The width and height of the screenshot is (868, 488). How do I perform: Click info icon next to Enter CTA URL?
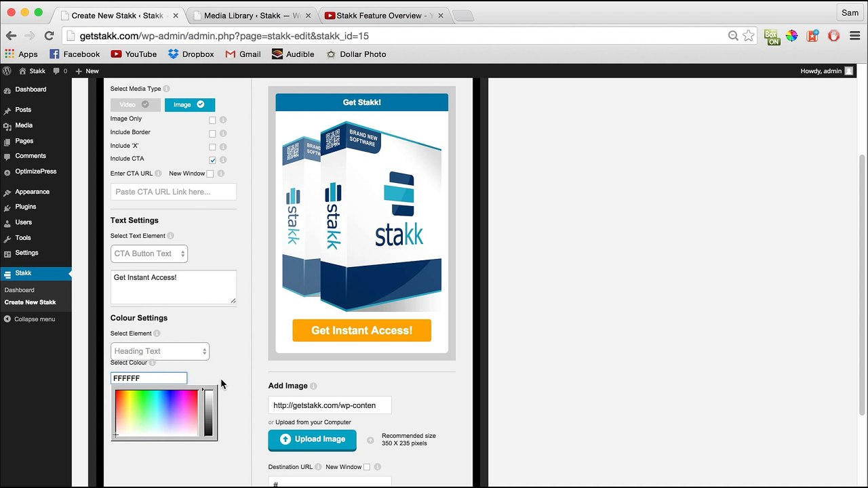coord(159,174)
